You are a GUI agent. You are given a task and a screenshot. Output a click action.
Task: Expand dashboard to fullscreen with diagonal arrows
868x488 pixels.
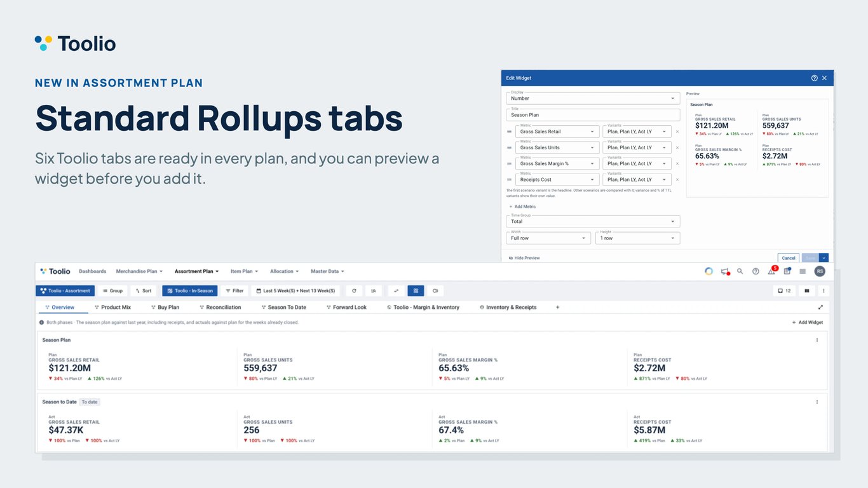pos(820,307)
